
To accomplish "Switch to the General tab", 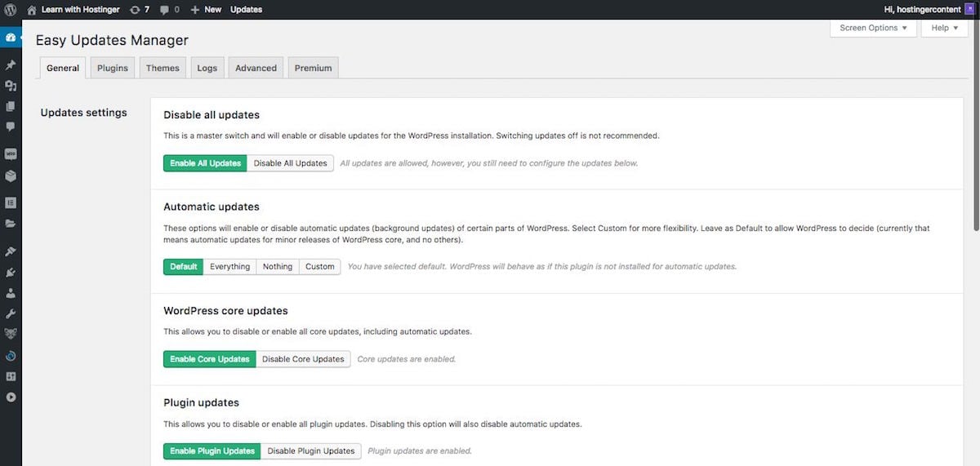I will click(x=63, y=68).
